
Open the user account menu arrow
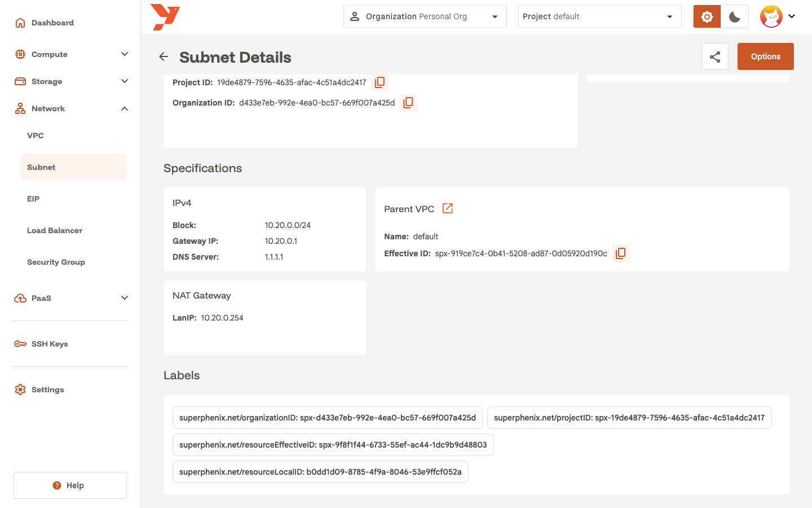pos(792,16)
